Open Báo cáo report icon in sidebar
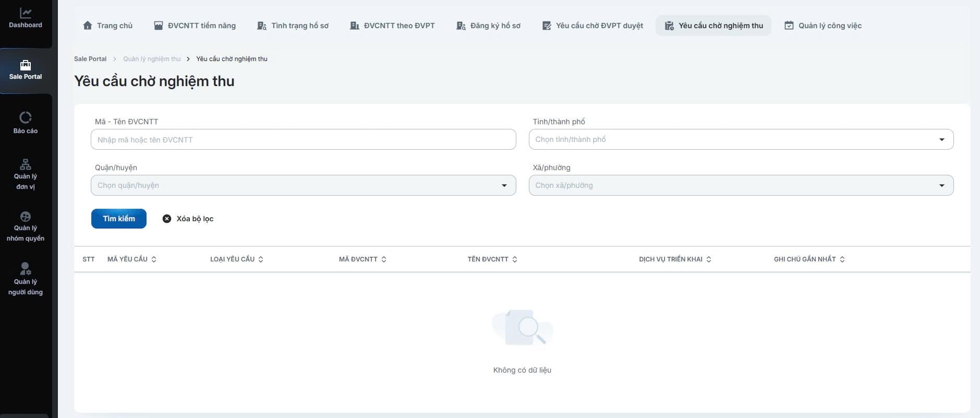980x418 pixels. pos(25,117)
